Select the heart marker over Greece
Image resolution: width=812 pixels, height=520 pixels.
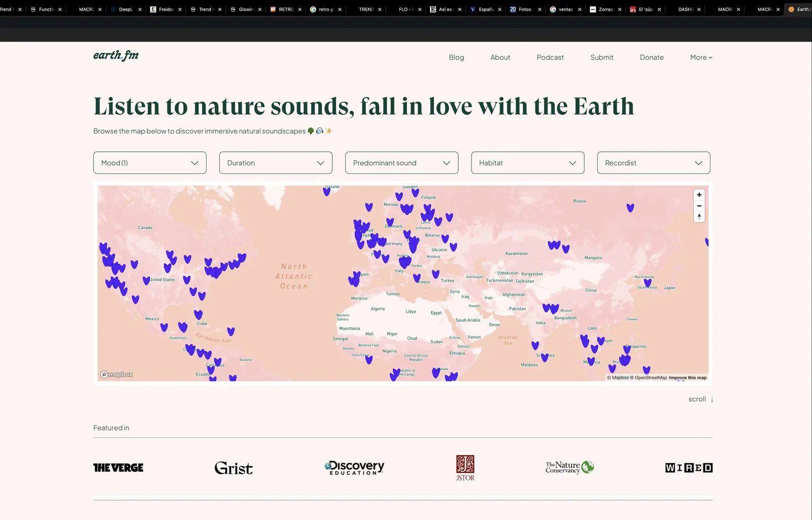pos(417,279)
